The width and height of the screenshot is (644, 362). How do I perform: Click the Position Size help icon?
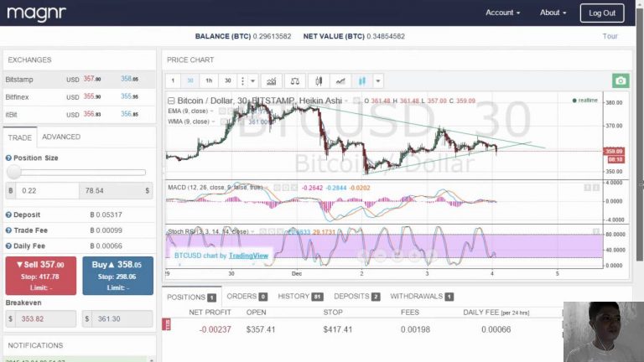click(8, 158)
